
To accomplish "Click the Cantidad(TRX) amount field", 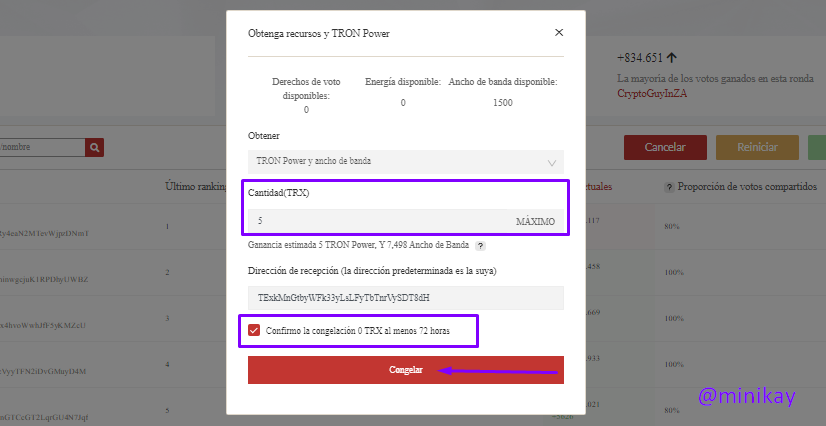I will (378, 222).
